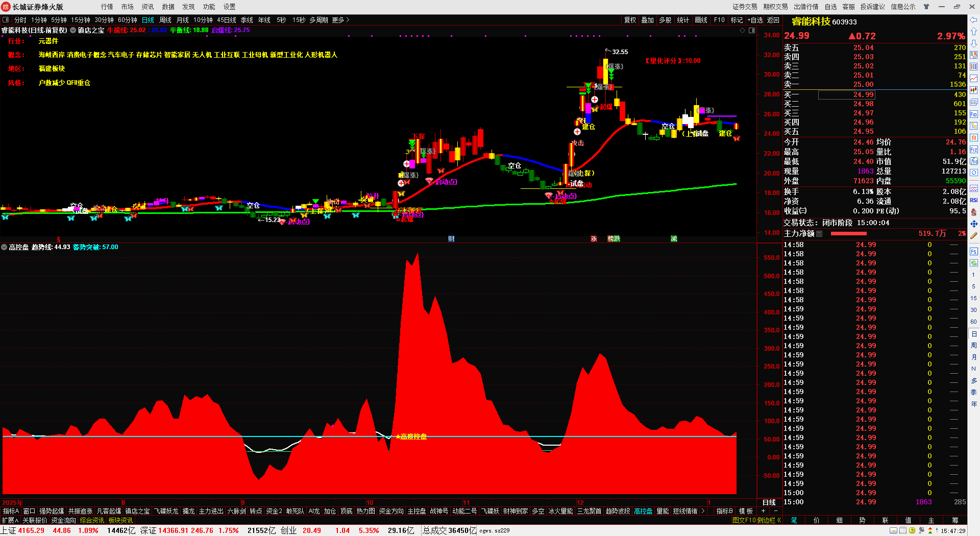This screenshot has height=536, width=980.
Task: Open the 资讯 menu
Action: point(148,7)
